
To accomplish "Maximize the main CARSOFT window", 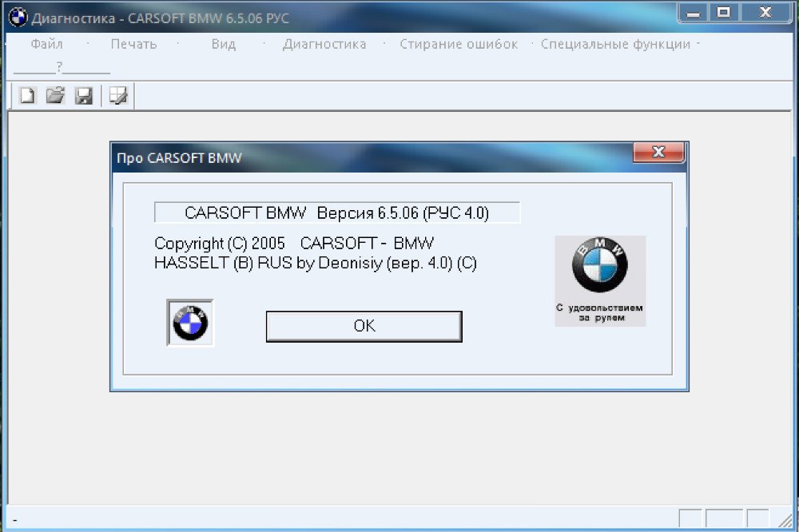I will (x=723, y=13).
